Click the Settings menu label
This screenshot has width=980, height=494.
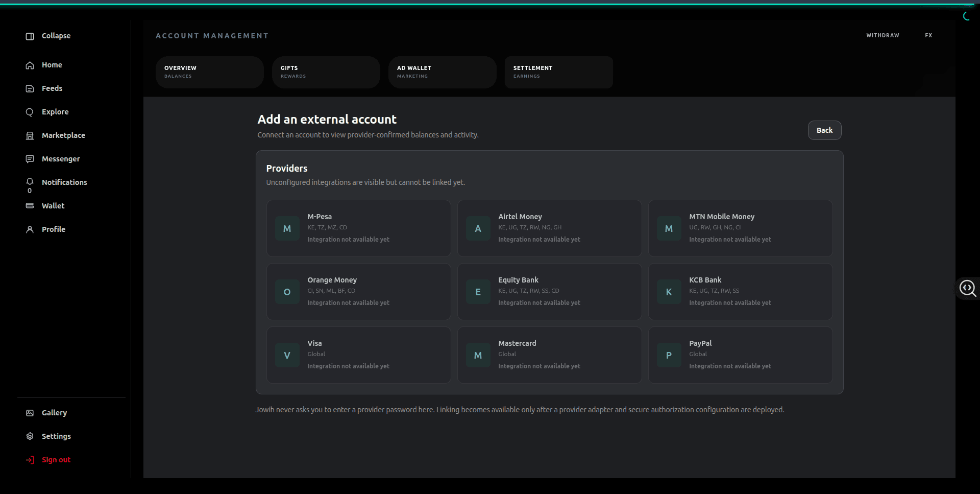[x=56, y=436]
